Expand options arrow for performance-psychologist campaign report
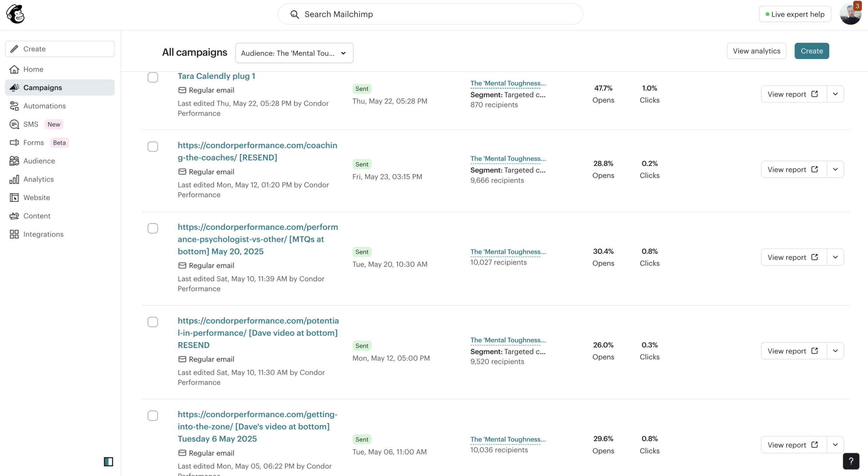Screen dimensions: 868x476 (x=835, y=257)
